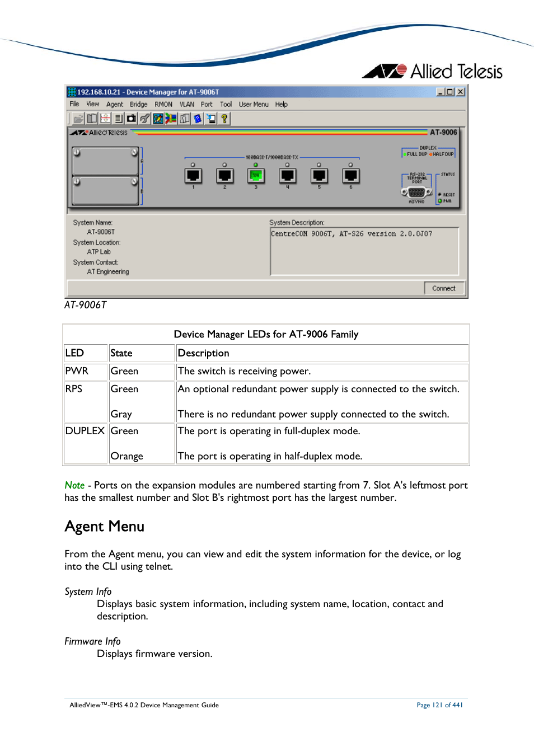Click the FULL DUP duplex legend
Image resolution: width=534 pixels, height=756 pixels.
pyautogui.click(x=415, y=154)
